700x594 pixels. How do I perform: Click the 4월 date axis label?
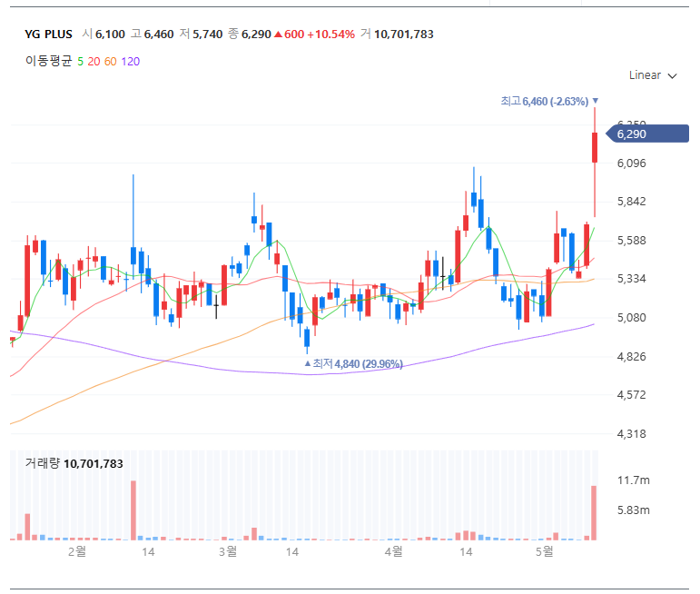point(393,551)
